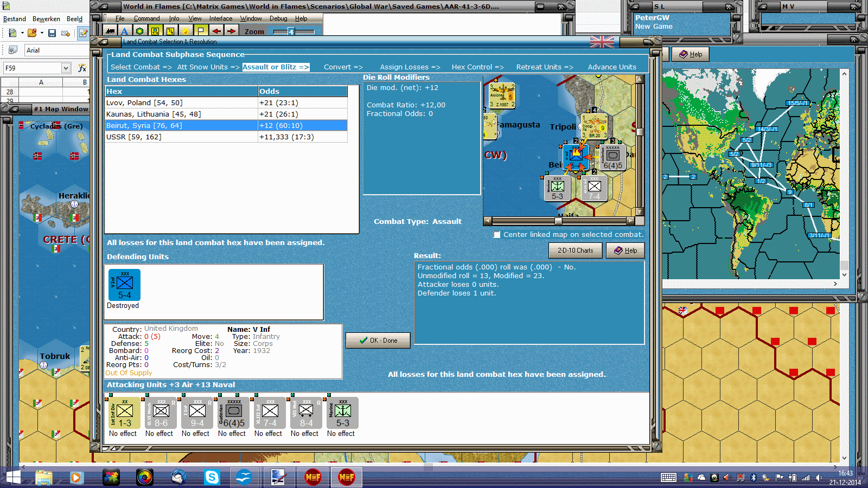Open File Explorer from the taskbar
The width and height of the screenshot is (868, 488).
(43, 477)
